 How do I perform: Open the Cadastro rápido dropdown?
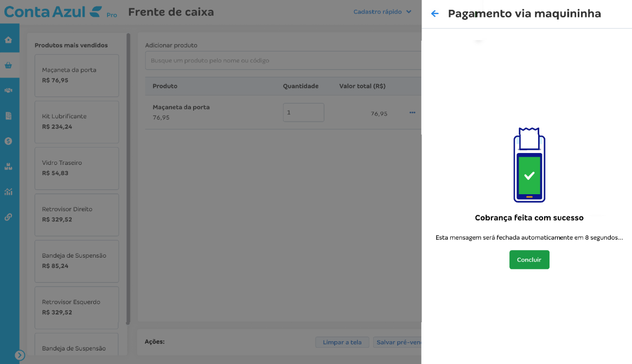tap(382, 12)
